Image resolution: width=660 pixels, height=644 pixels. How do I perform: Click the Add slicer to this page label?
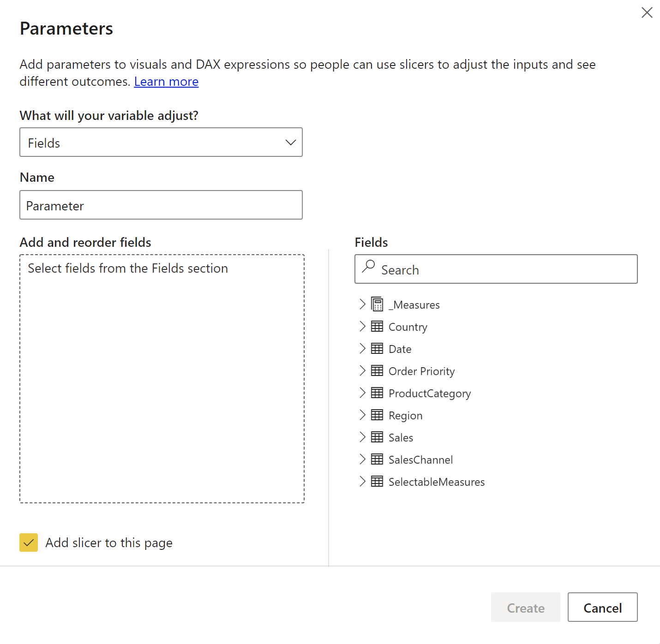pyautogui.click(x=109, y=543)
